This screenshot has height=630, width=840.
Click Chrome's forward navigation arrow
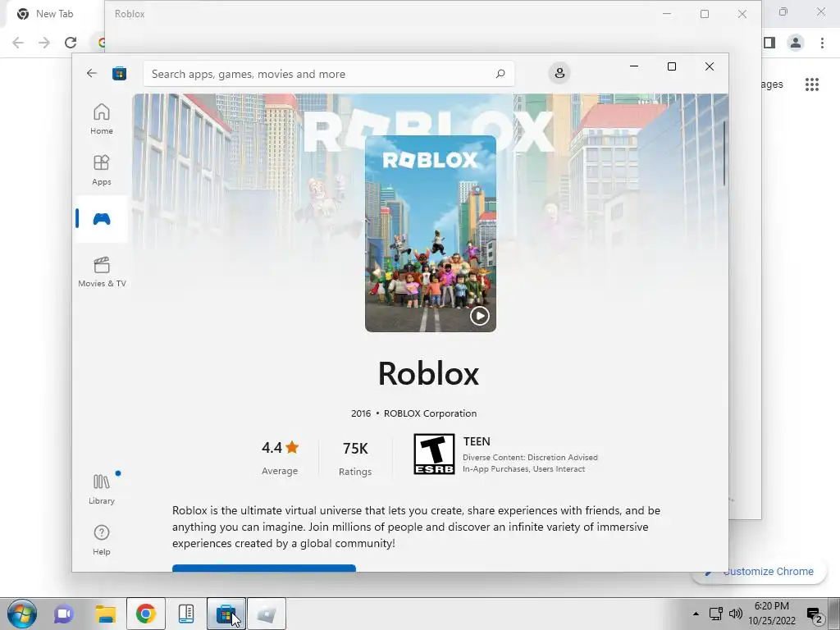[44, 43]
